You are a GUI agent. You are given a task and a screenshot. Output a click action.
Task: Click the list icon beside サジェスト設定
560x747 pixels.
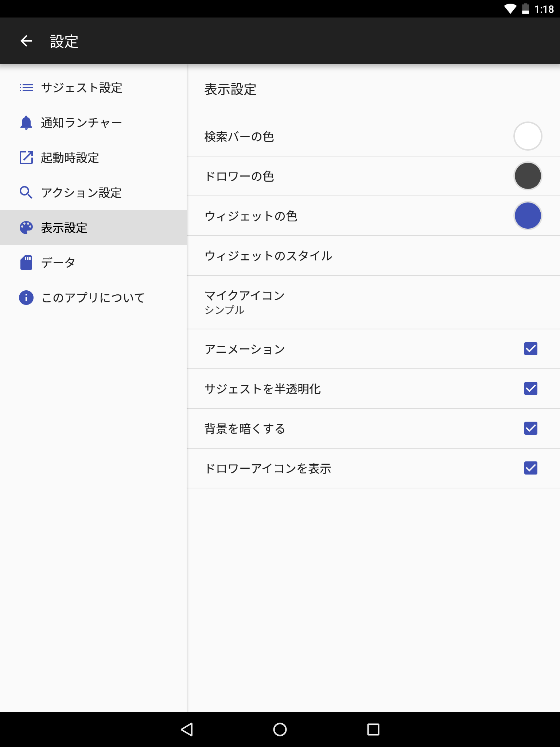[26, 88]
